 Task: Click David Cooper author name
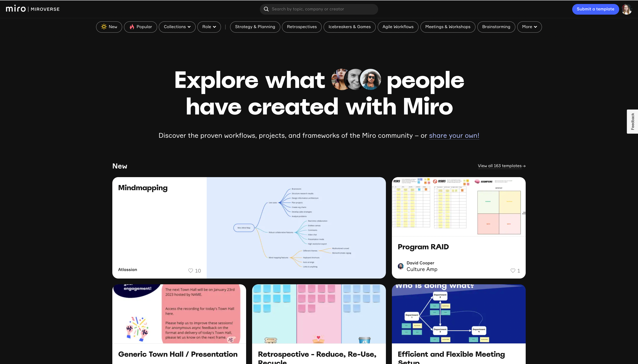tap(420, 263)
